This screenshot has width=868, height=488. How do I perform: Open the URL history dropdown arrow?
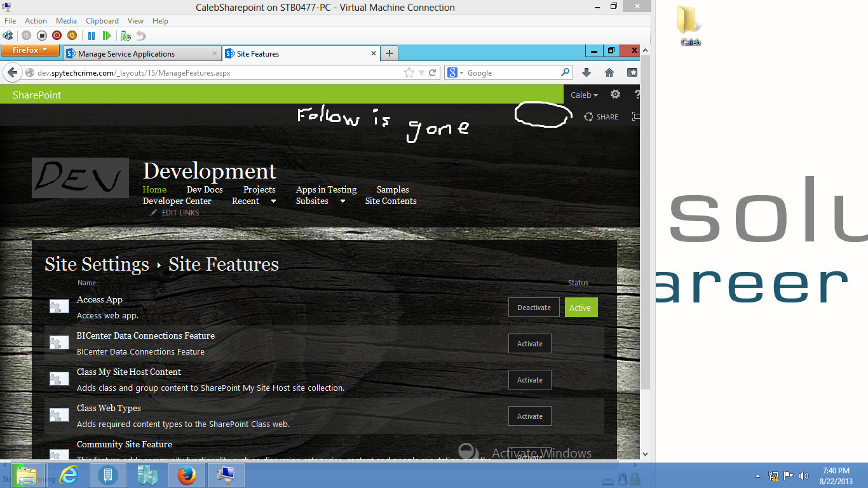(421, 73)
